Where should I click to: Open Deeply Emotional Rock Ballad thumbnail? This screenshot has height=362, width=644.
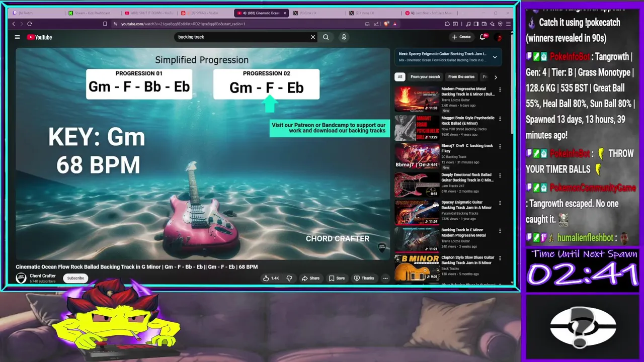click(417, 185)
